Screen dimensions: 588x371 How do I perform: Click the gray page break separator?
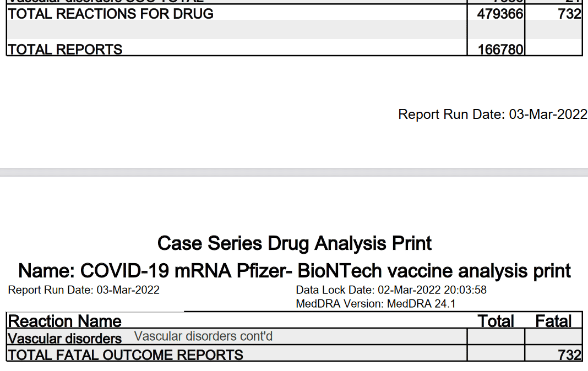pyautogui.click(x=294, y=172)
